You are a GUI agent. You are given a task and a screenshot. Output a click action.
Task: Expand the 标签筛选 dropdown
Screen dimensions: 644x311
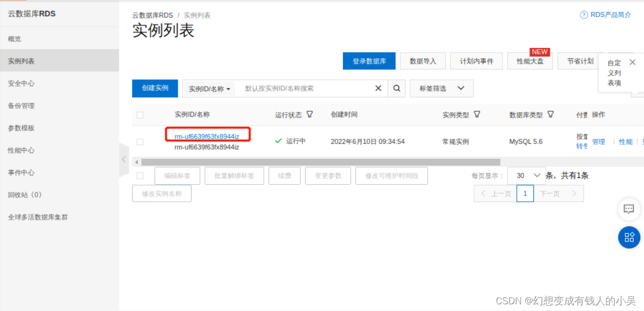[x=442, y=88]
